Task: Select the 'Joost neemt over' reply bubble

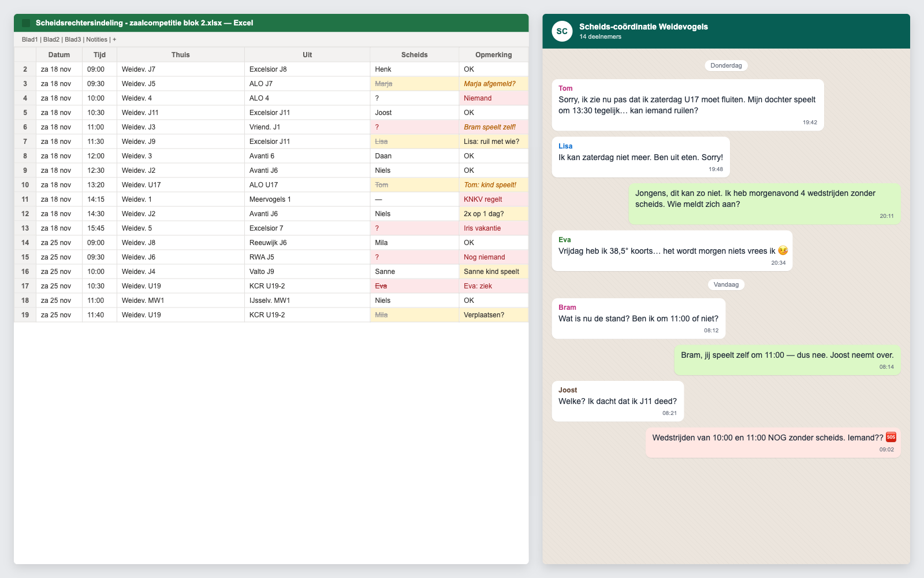Action: [x=787, y=360]
